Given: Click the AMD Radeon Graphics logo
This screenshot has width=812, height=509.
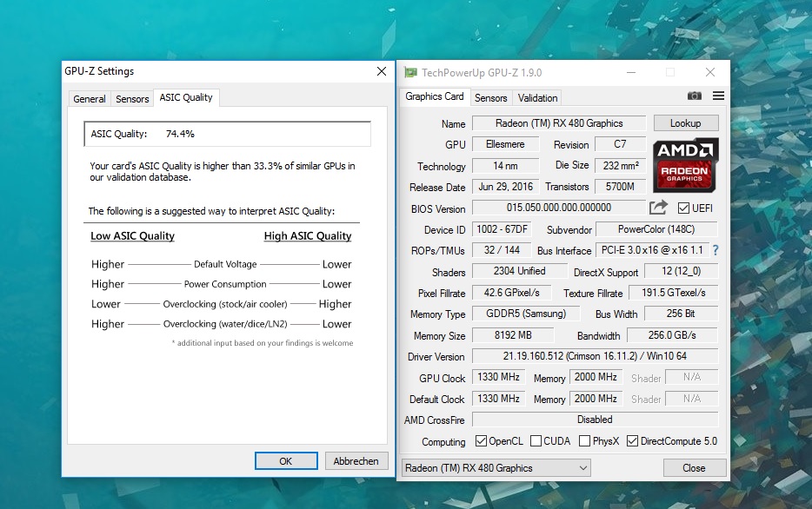Looking at the screenshot, I should click(685, 165).
